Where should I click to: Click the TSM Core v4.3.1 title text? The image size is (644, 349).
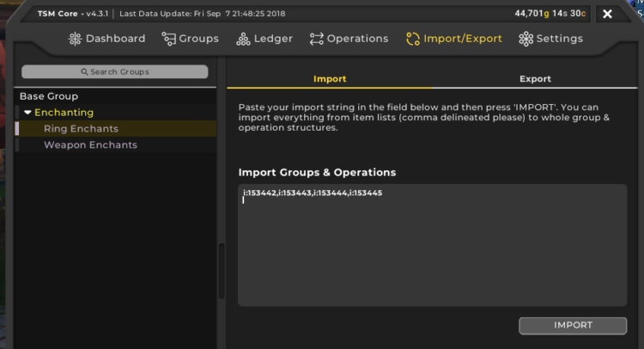[73, 14]
